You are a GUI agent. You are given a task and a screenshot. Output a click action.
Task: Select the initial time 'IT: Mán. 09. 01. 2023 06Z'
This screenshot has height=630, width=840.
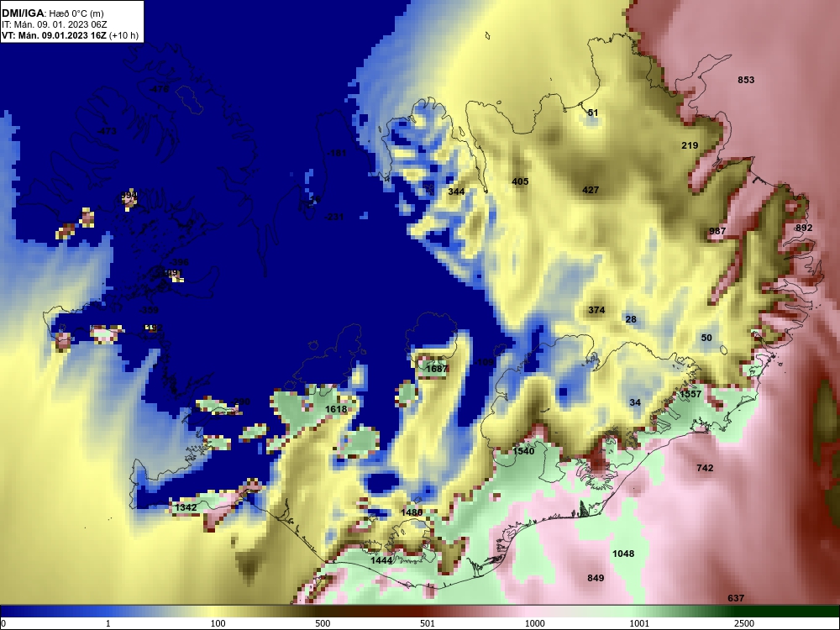click(x=54, y=24)
